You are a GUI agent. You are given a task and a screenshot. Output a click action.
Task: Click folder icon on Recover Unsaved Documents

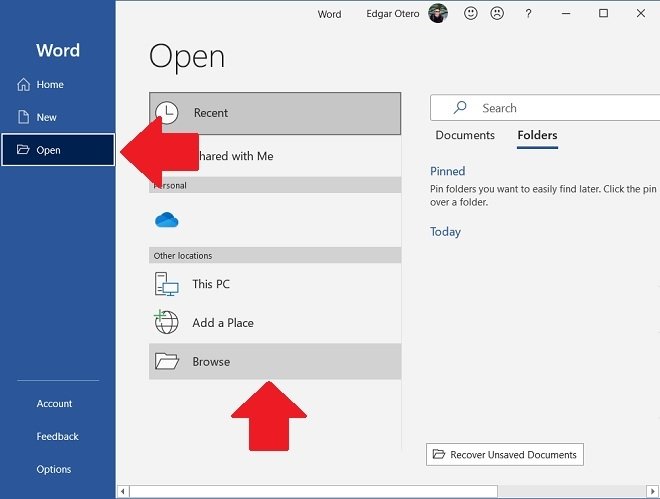click(439, 454)
